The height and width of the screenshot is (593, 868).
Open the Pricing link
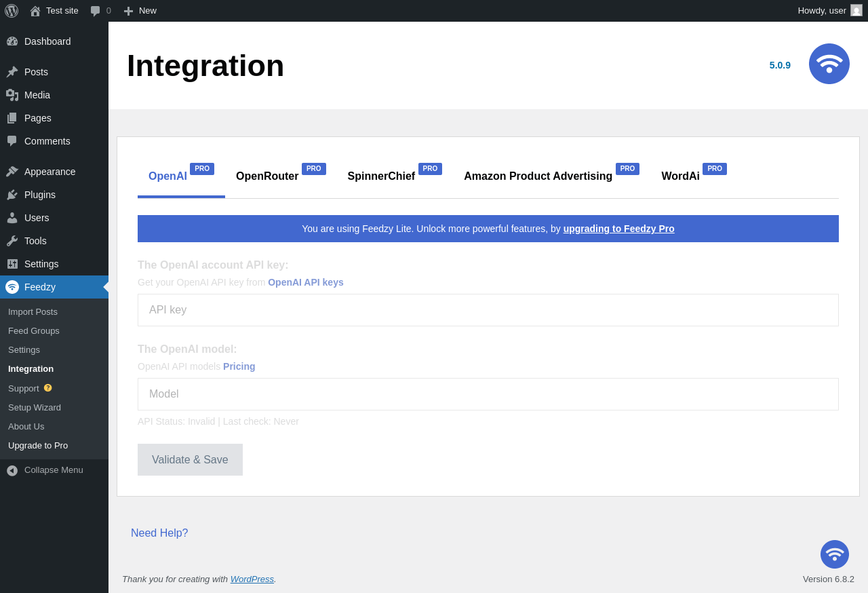click(x=239, y=366)
